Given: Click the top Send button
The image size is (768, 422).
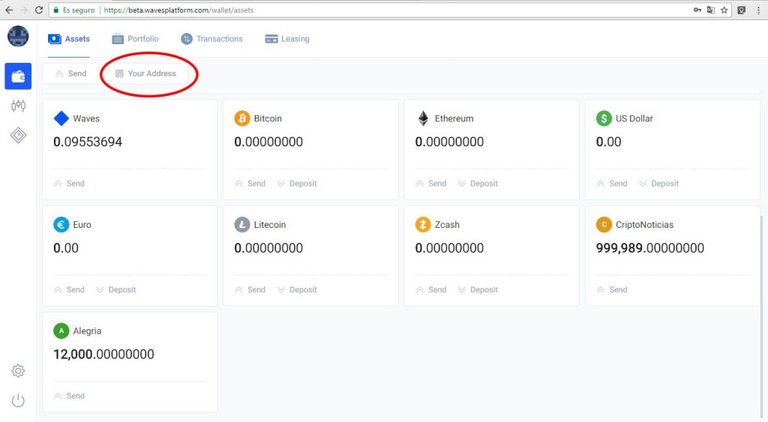Looking at the screenshot, I should tap(71, 73).
